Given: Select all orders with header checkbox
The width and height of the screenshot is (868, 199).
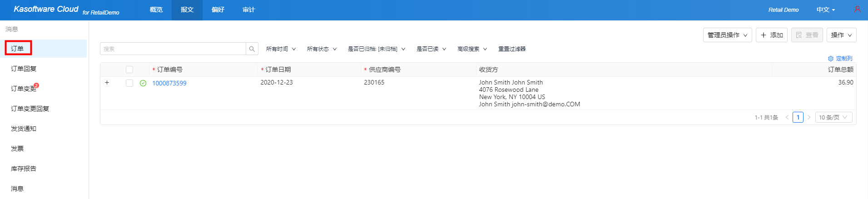Looking at the screenshot, I should point(129,70).
